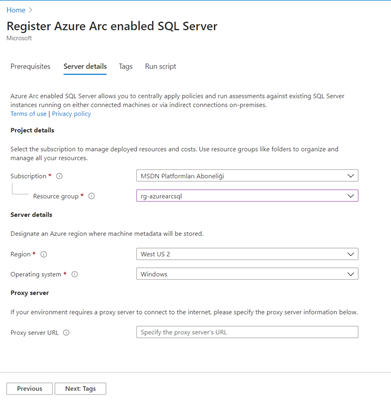This screenshot has width=391, height=402.
Task: Click the Resource group info icon
Action: click(x=91, y=196)
